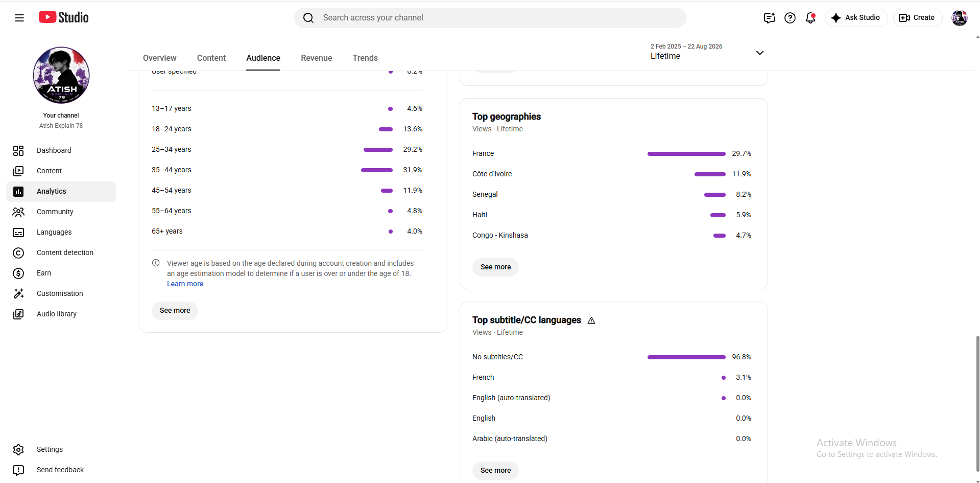
Task: Switch to the Content analytics tab
Action: coord(211,58)
